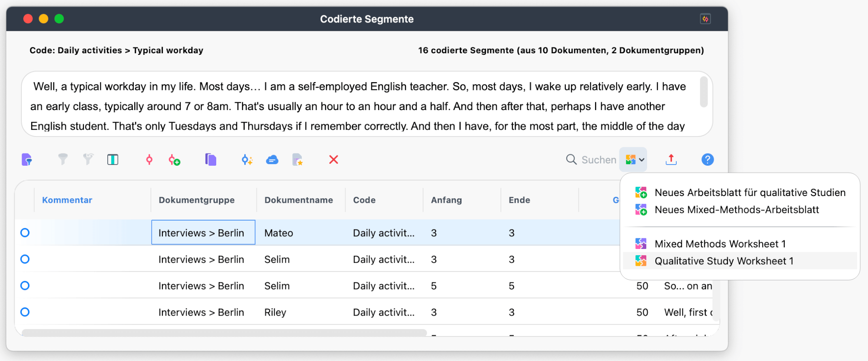Open the blue word cloud icon
868x361 pixels.
click(272, 160)
